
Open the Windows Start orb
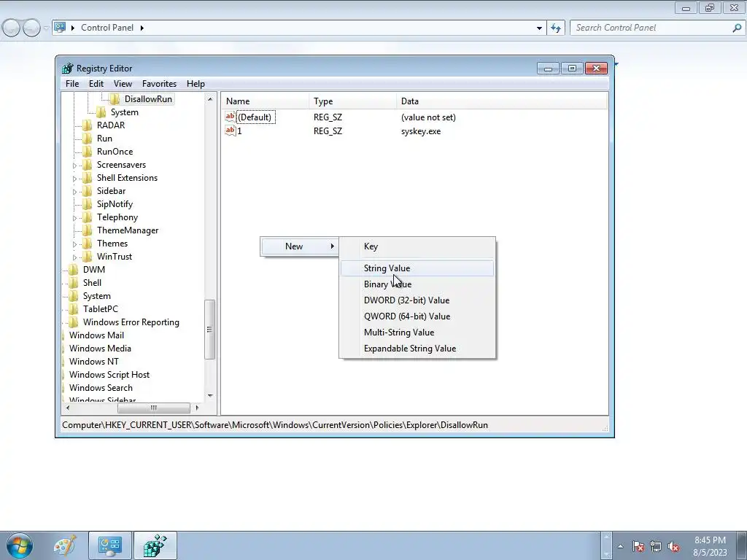coord(19,545)
